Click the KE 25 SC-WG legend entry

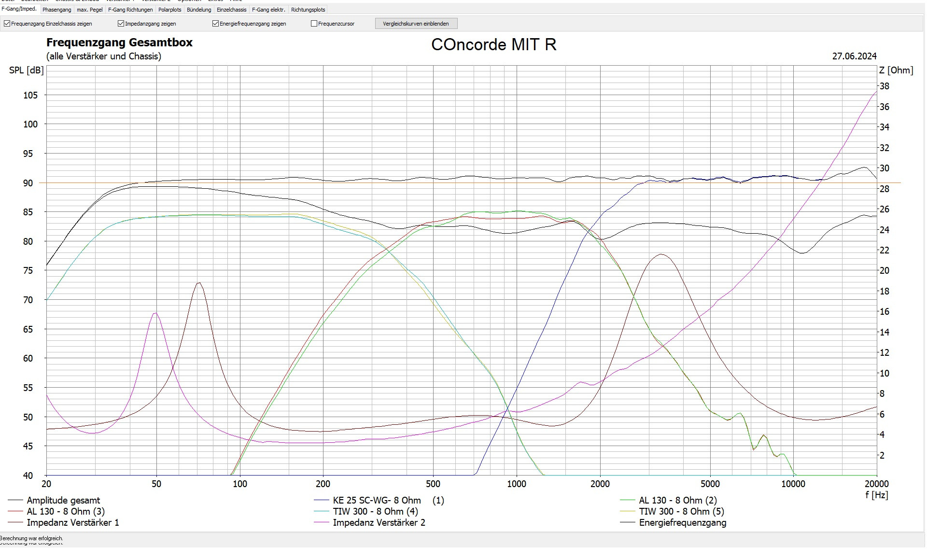pos(377,501)
